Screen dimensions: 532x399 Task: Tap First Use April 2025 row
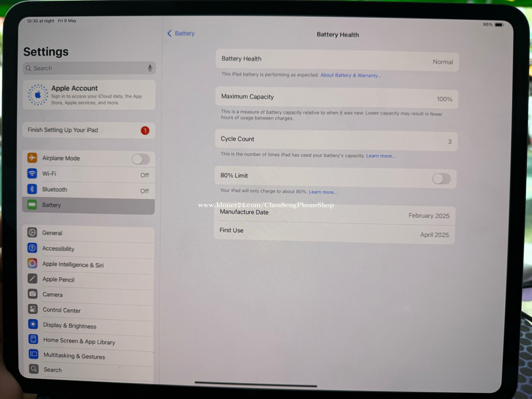click(334, 232)
